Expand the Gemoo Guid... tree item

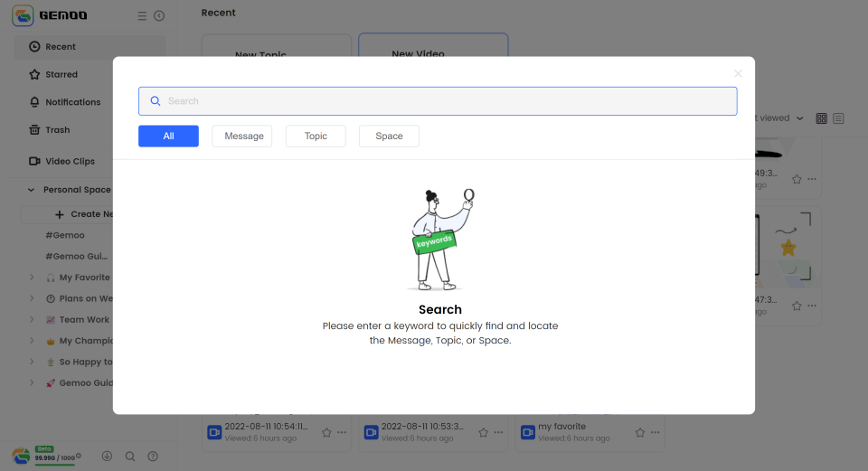tap(32, 382)
